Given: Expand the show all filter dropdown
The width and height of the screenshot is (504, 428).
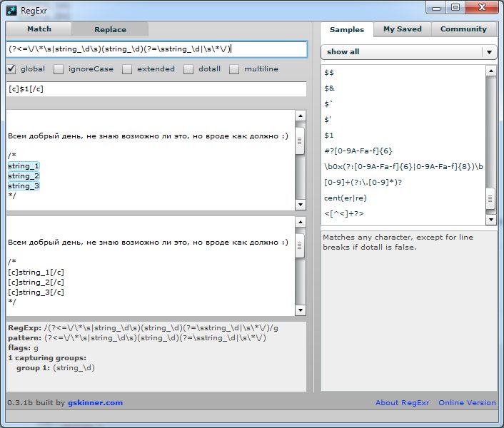Looking at the screenshot, I should (x=409, y=51).
